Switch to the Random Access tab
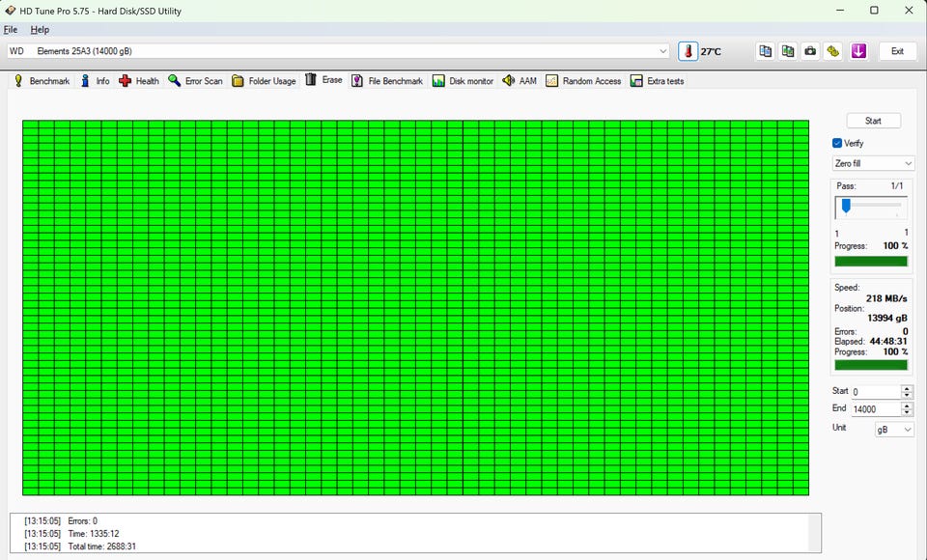The width and height of the screenshot is (927, 560). [x=583, y=81]
